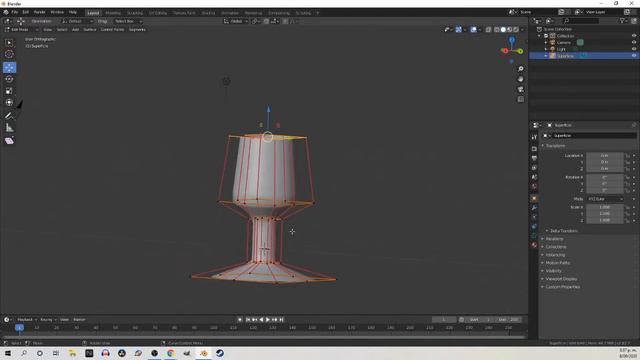Screen dimensions: 640x360
Task: Activate the Move tool
Action: [x=9, y=67]
